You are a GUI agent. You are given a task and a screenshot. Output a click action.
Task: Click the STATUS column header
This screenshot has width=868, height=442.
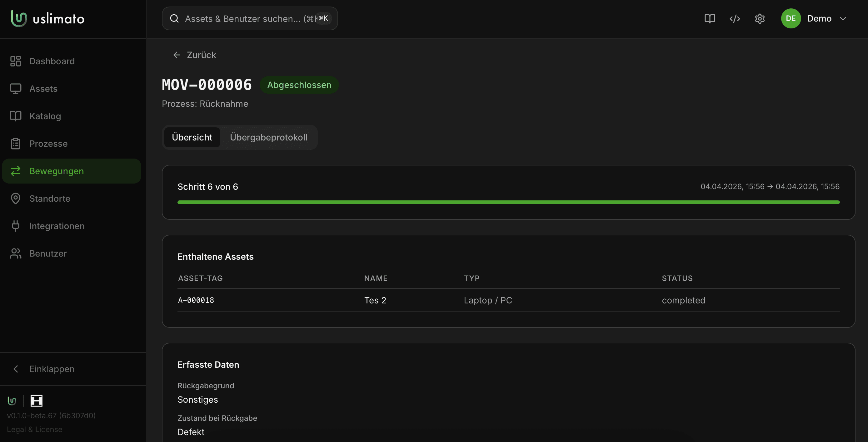pyautogui.click(x=677, y=278)
